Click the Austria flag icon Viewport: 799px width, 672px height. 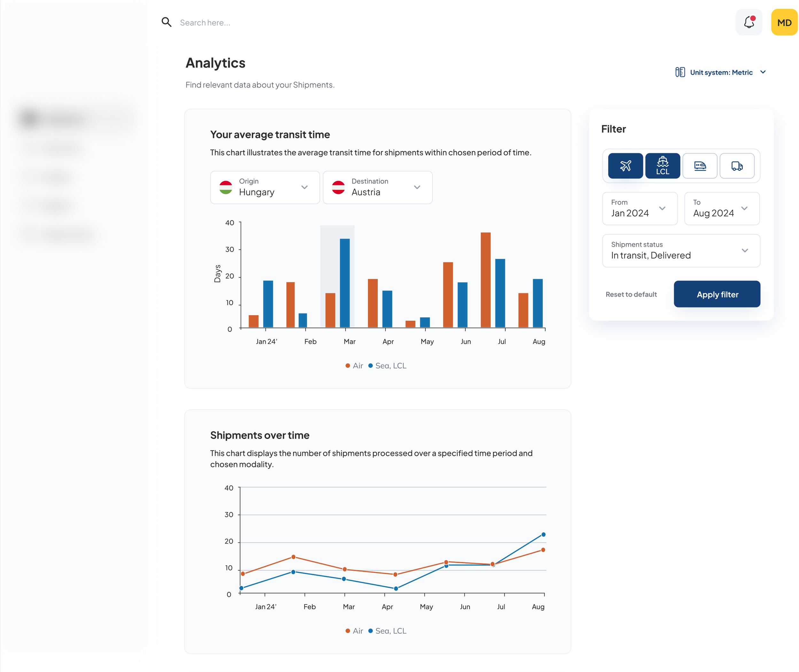(338, 187)
